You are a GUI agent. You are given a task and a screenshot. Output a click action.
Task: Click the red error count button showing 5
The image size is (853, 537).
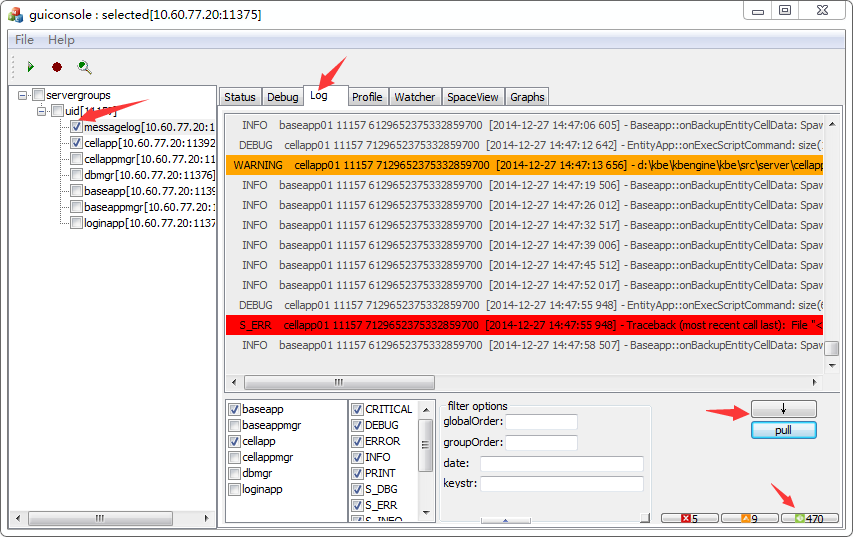pos(689,518)
